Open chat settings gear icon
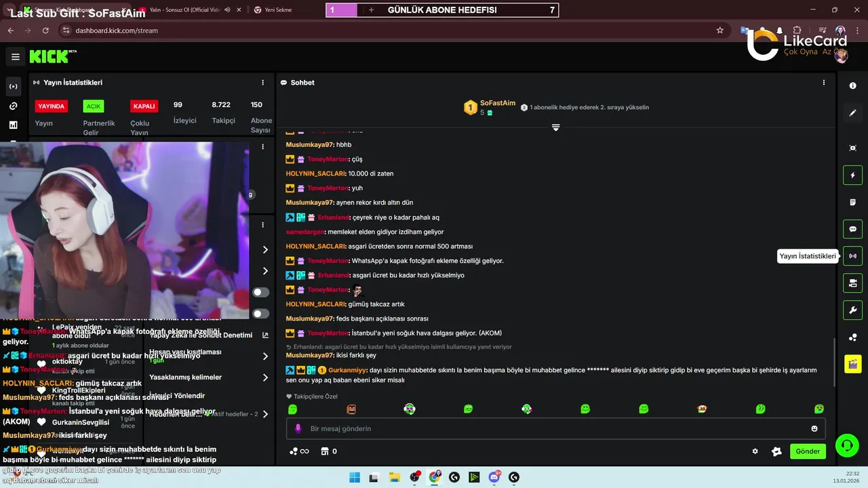This screenshot has height=488, width=868. point(755,451)
